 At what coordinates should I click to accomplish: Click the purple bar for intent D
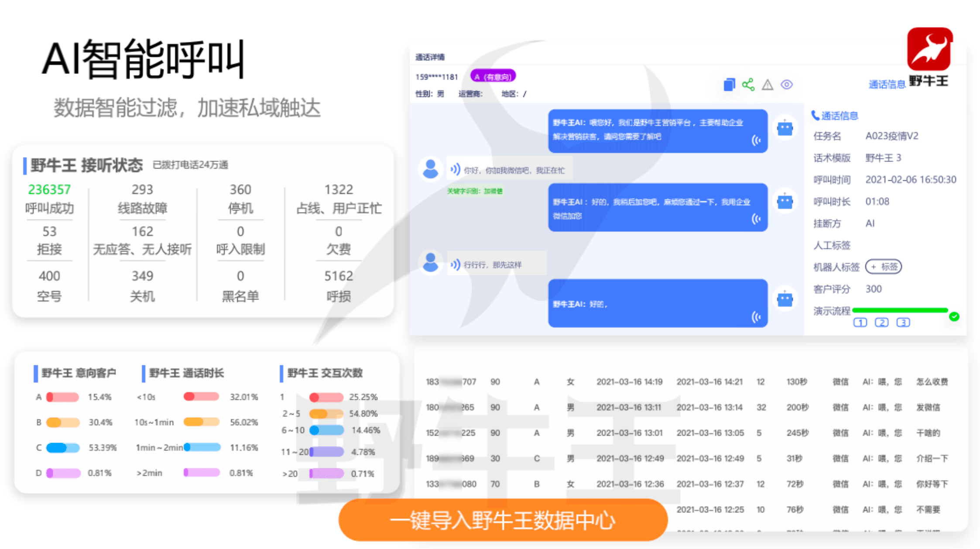(x=63, y=473)
